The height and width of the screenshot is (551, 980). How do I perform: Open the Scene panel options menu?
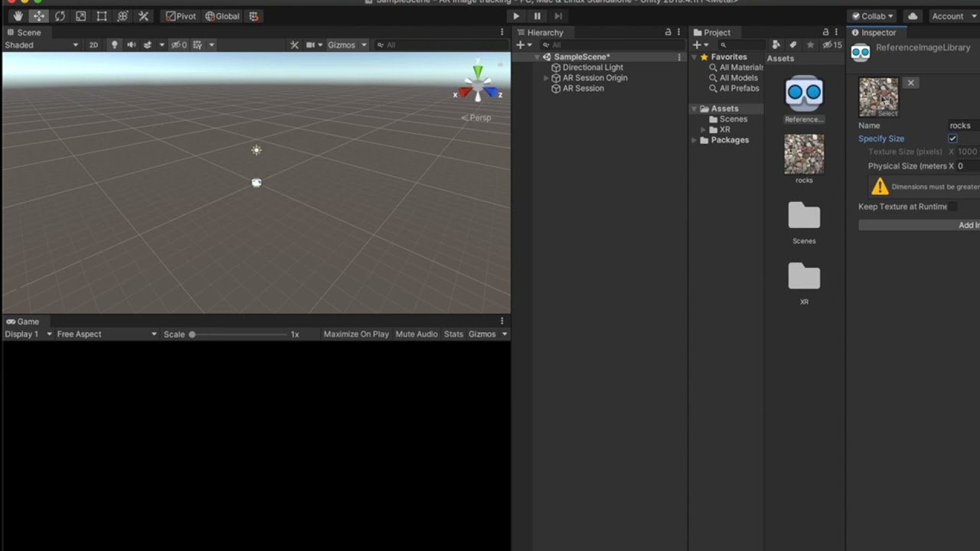(x=502, y=32)
